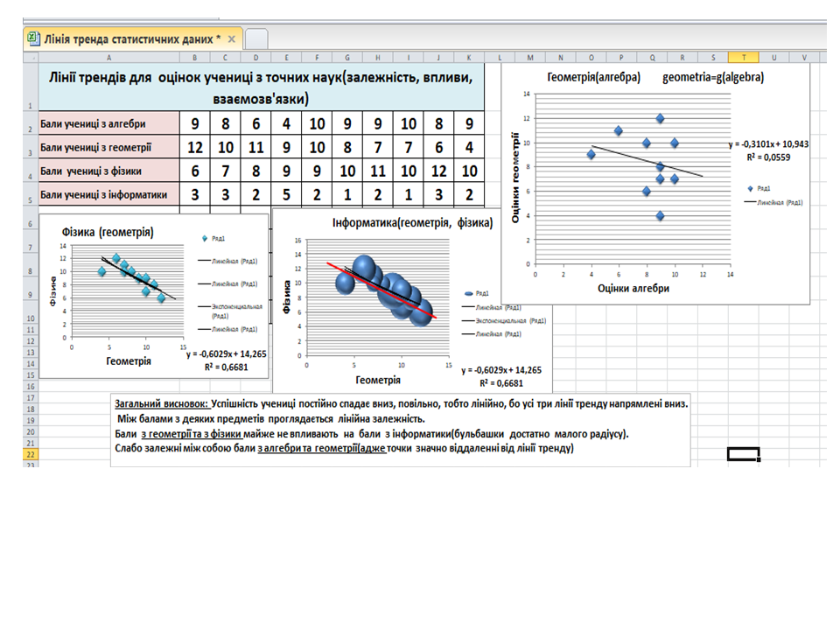Select the axis title Оцінки алгебри
The image size is (840, 630).
pyautogui.click(x=633, y=288)
